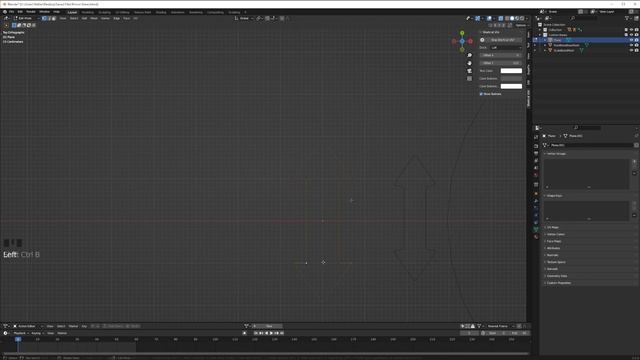Select edge select mode icon

point(49,18)
